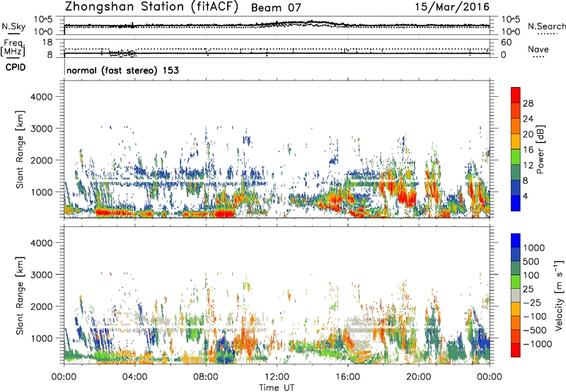Click the '4' tick on power colorbar

pos(526,196)
